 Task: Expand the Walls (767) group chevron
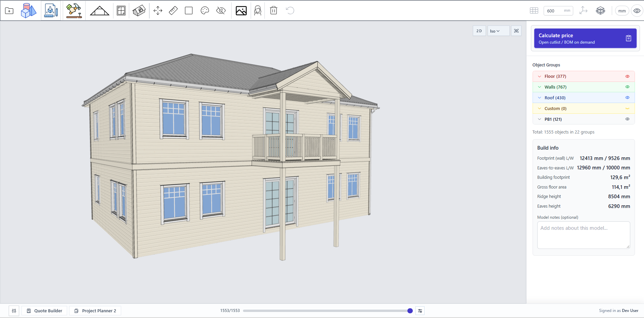click(x=539, y=87)
